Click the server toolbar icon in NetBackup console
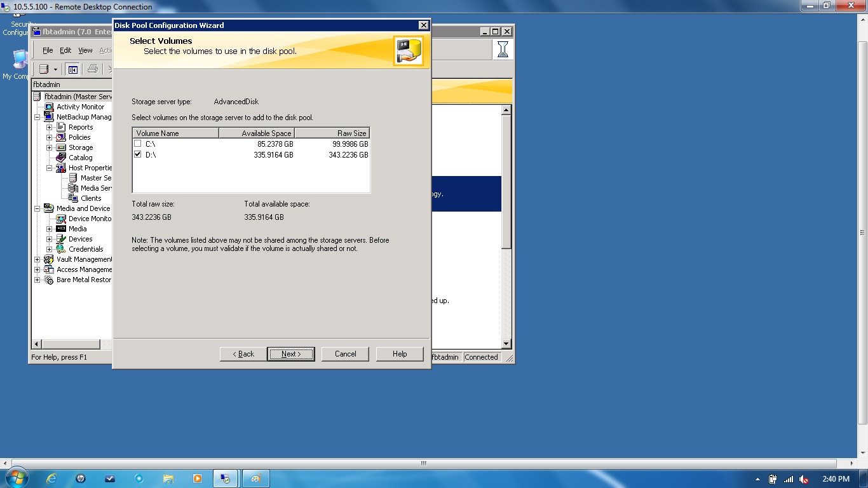This screenshot has width=868, height=488. click(44, 69)
